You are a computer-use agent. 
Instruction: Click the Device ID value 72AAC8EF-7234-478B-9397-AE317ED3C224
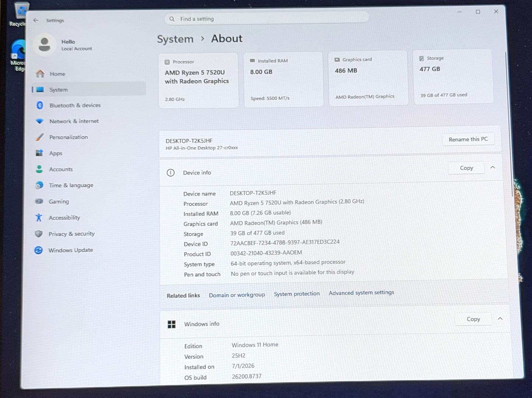coord(285,242)
